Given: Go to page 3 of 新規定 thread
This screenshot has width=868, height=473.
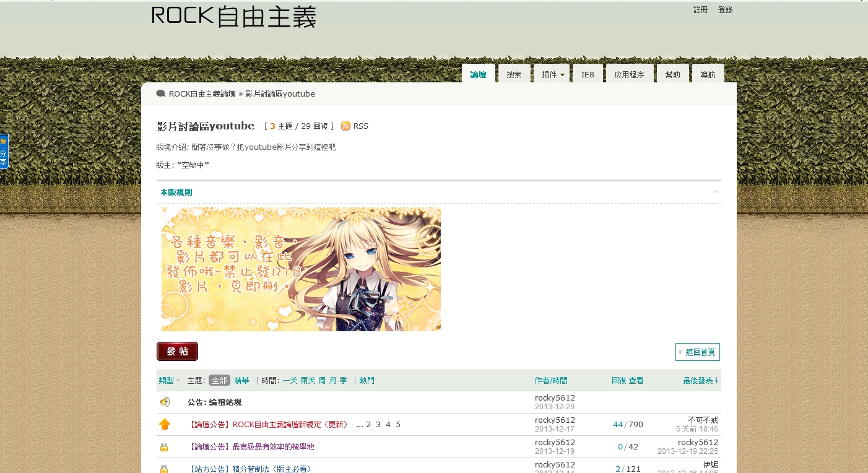Looking at the screenshot, I should (378, 425).
